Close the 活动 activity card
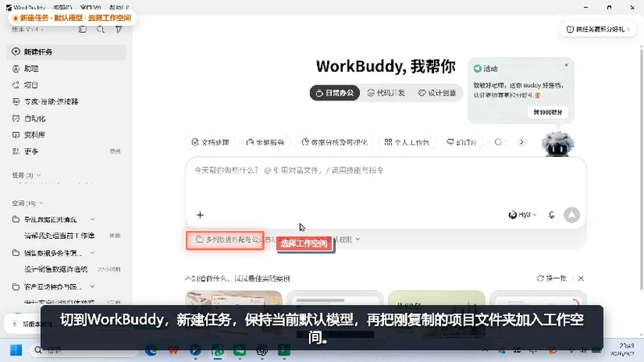This screenshot has width=644, height=362. (x=567, y=65)
